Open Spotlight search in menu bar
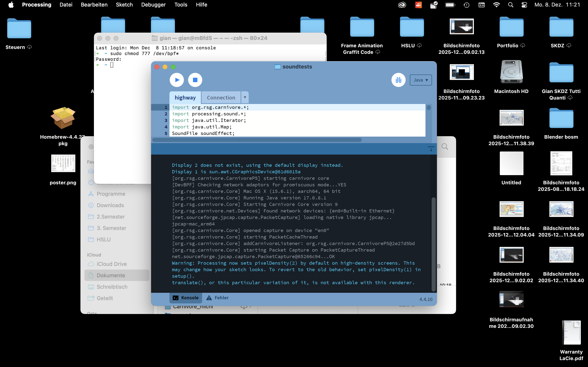Image resolution: width=588 pixels, height=367 pixels. point(510,5)
